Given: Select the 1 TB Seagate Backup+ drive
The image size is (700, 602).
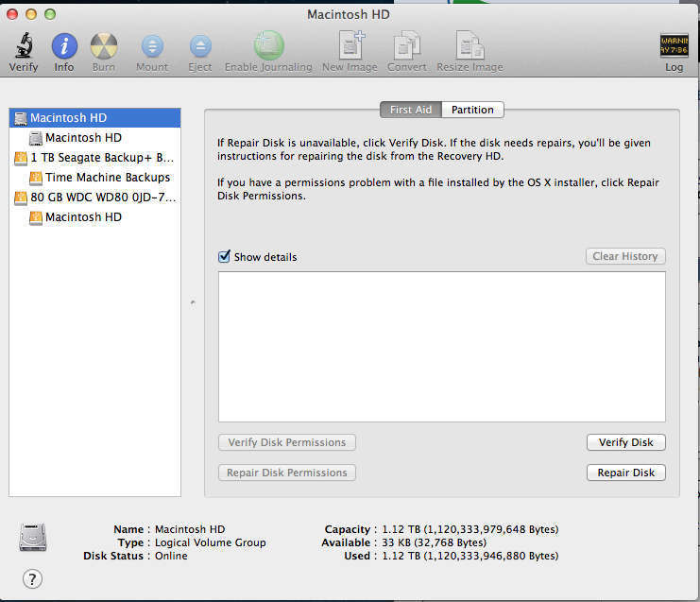Looking at the screenshot, I should coord(94,158).
